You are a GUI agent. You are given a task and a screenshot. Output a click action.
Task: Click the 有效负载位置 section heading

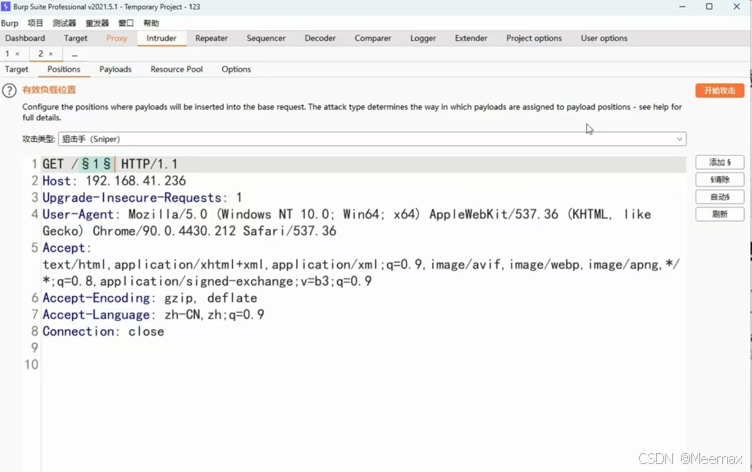click(x=49, y=90)
